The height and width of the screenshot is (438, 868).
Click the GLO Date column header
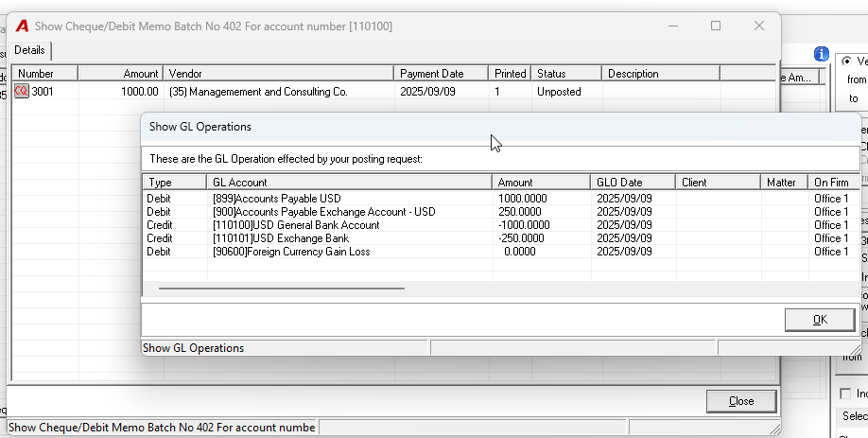pyautogui.click(x=634, y=183)
